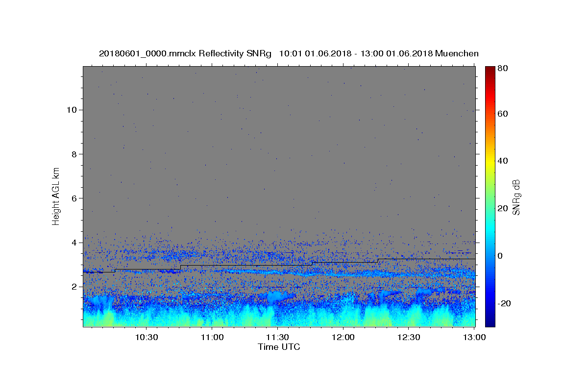The height and width of the screenshot is (392, 588).
Task: Click the height tick label '6'
Action: pos(75,198)
